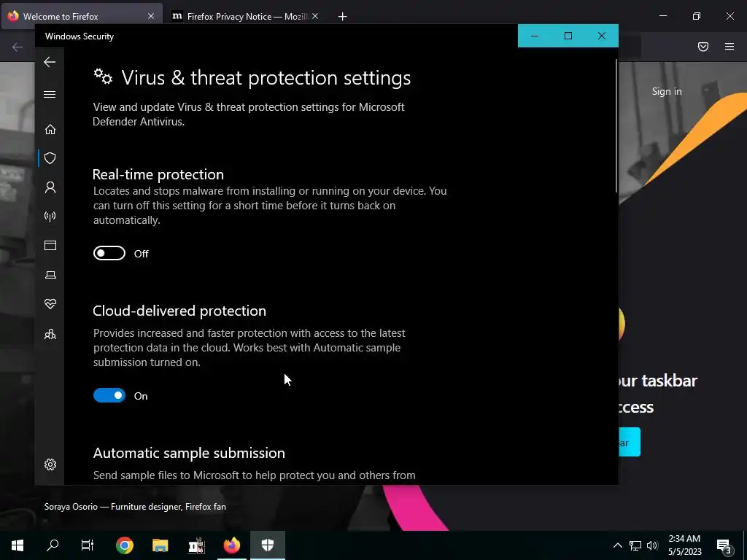
Task: Go back in Windows Security
Action: 50,62
